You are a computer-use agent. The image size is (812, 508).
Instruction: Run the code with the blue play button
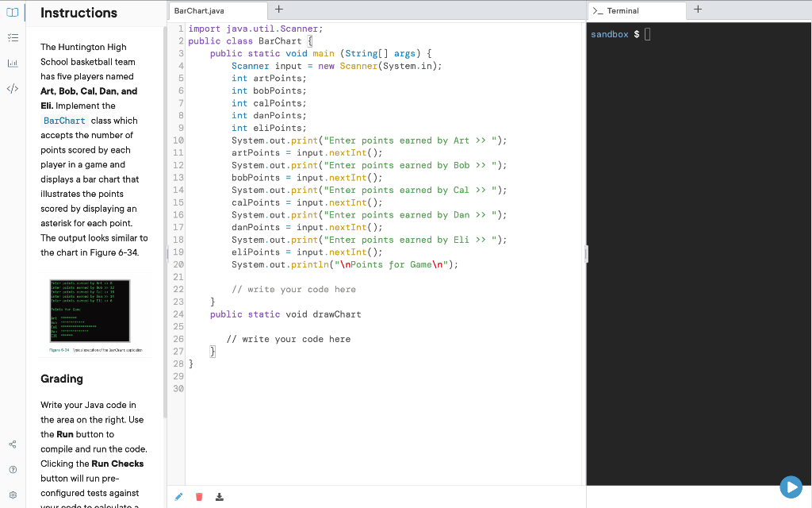(791, 487)
